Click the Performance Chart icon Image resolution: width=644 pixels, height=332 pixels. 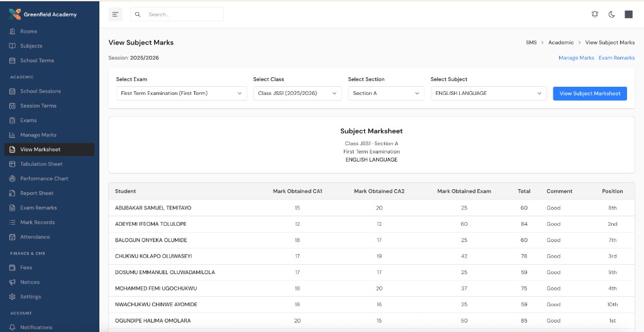[13, 179]
